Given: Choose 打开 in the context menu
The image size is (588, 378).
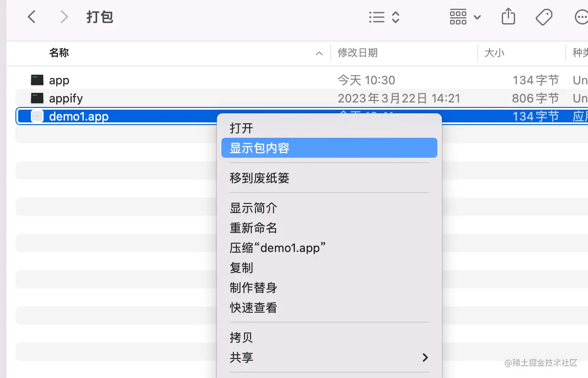Looking at the screenshot, I should [329, 128].
